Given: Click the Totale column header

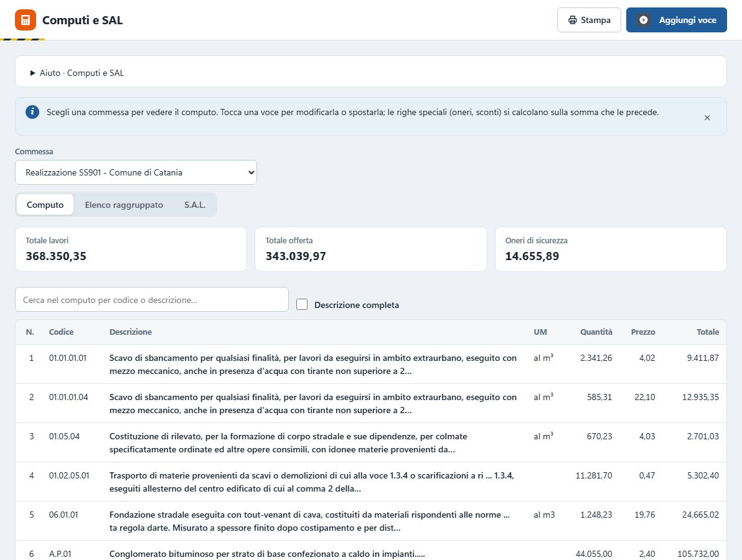Looking at the screenshot, I should 708,332.
